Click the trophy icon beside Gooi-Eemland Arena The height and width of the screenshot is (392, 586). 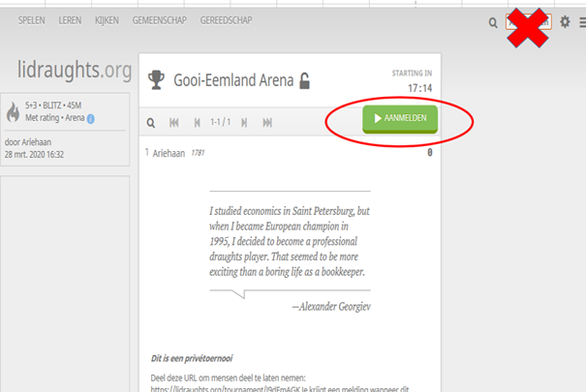click(156, 80)
